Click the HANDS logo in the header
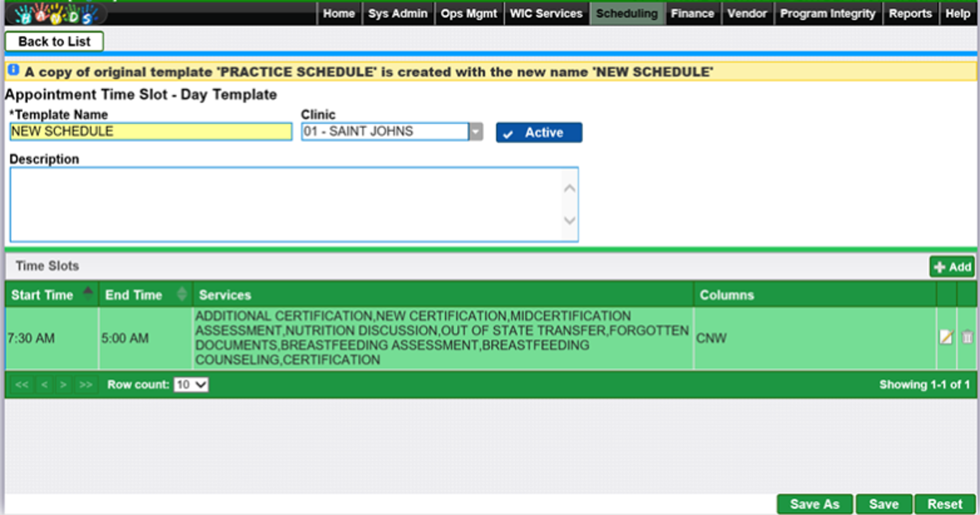Screen dimensions: 980x515 (x=55, y=14)
